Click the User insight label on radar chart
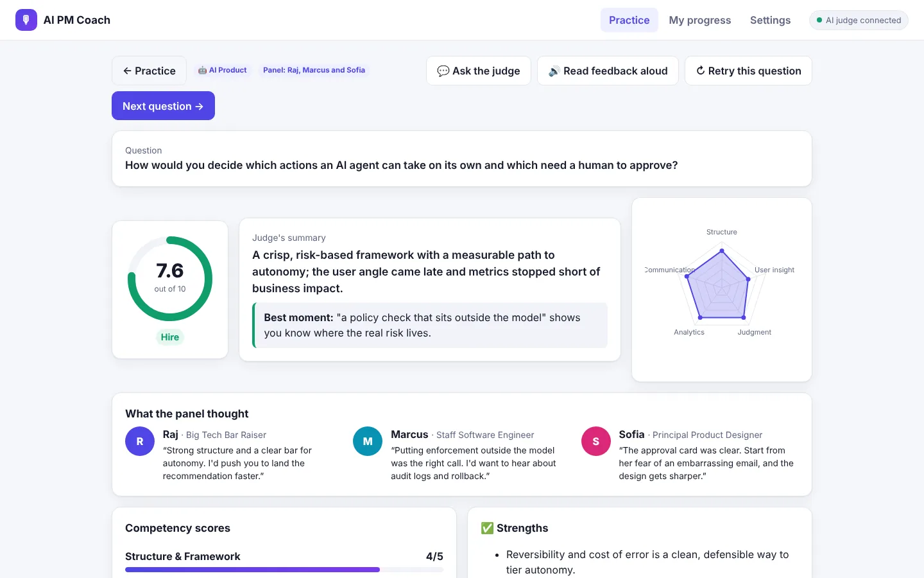Image resolution: width=924 pixels, height=578 pixels. click(774, 270)
